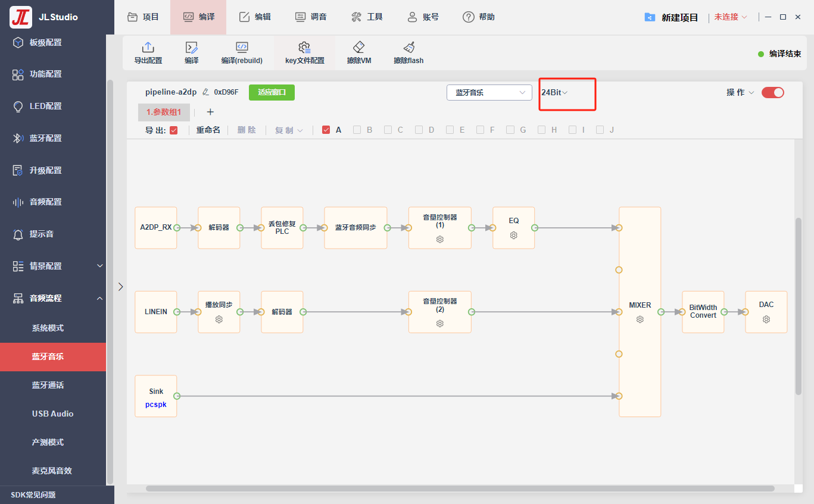Screen dimensions: 814x504
Task: Open the MIXER node settings gear
Action: [640, 320]
